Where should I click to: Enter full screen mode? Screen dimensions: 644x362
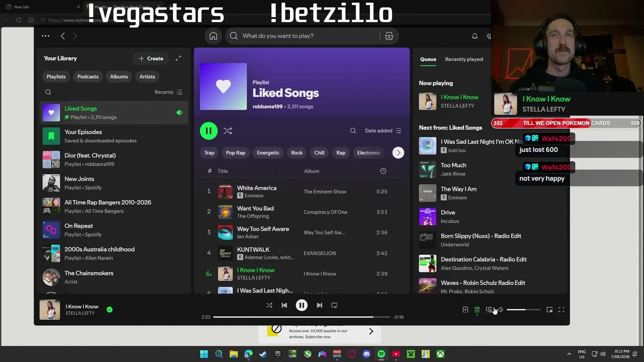[561, 310]
